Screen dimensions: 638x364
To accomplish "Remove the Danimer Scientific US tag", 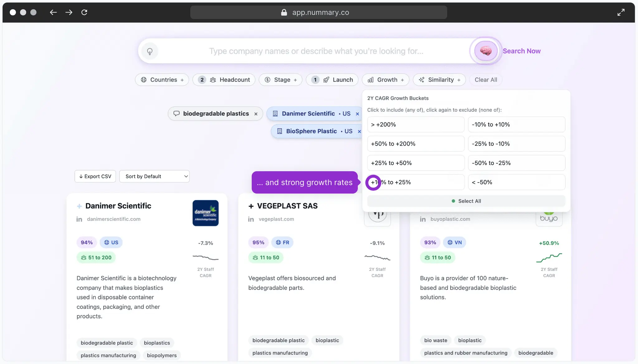I will 357,114.
